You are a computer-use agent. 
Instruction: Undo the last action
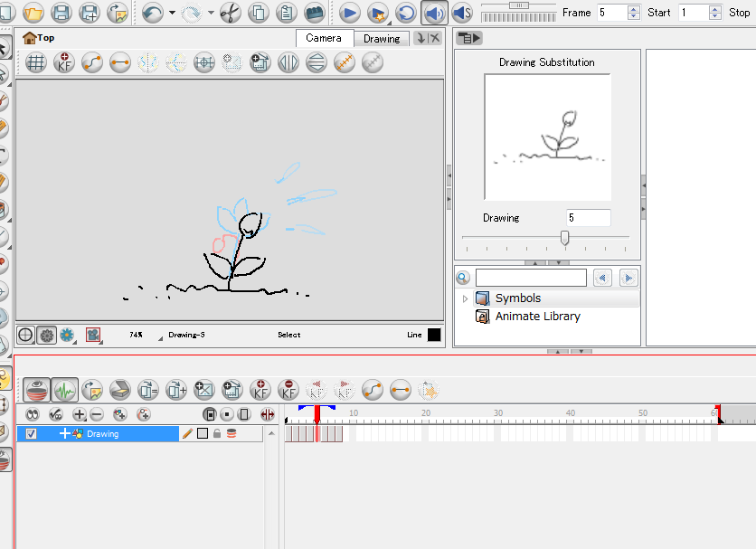[x=153, y=13]
